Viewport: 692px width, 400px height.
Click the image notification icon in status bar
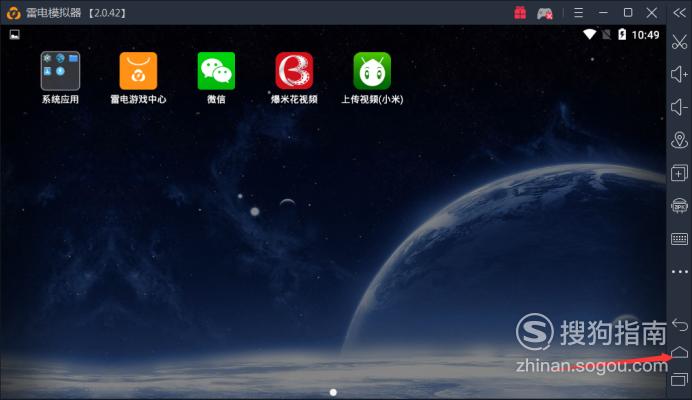pos(15,34)
